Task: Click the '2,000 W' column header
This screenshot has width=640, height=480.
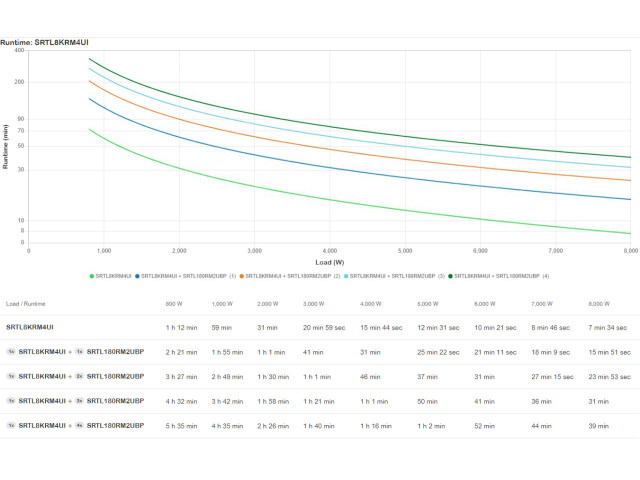Action: (268, 304)
